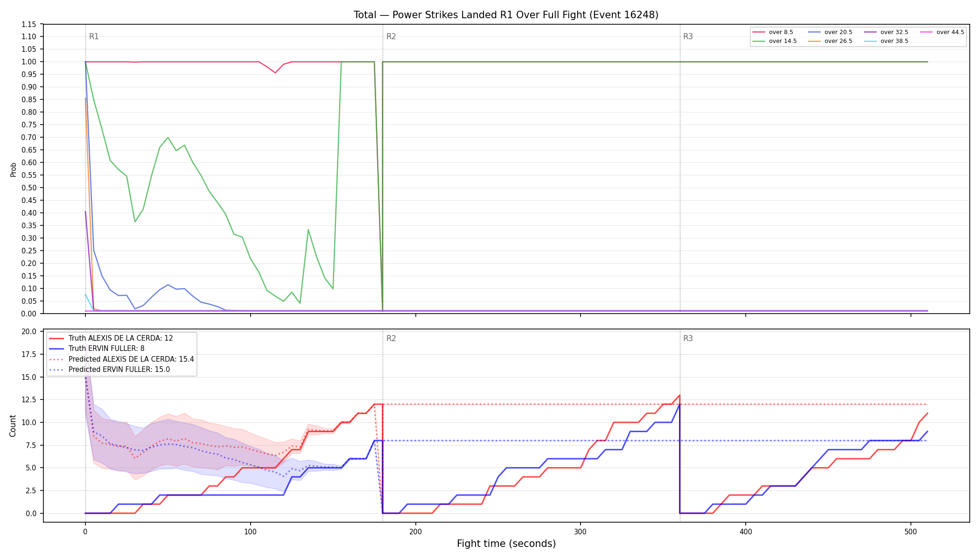This screenshot has height=560, width=980.
Task: Click the 'Prob' y-axis label
Action: coord(13,169)
